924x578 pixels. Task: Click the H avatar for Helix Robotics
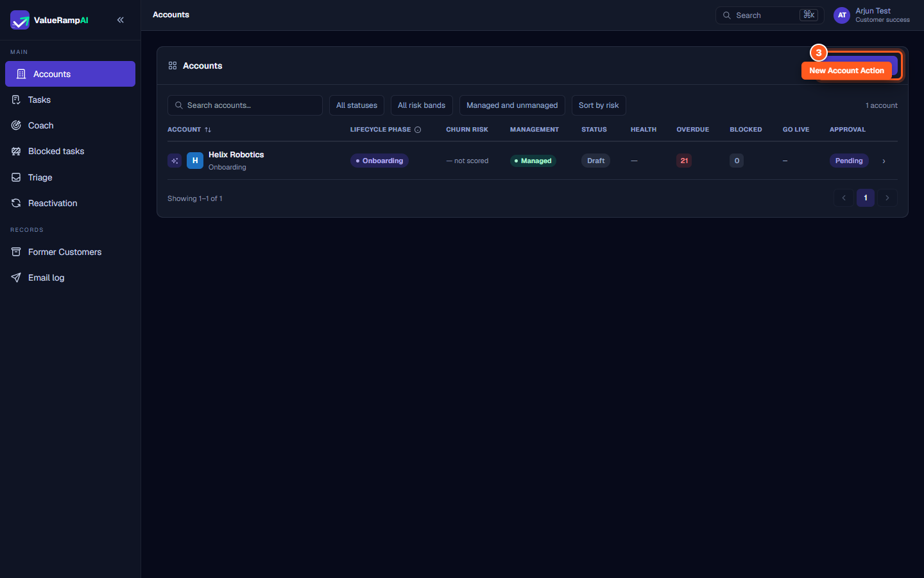[195, 161]
